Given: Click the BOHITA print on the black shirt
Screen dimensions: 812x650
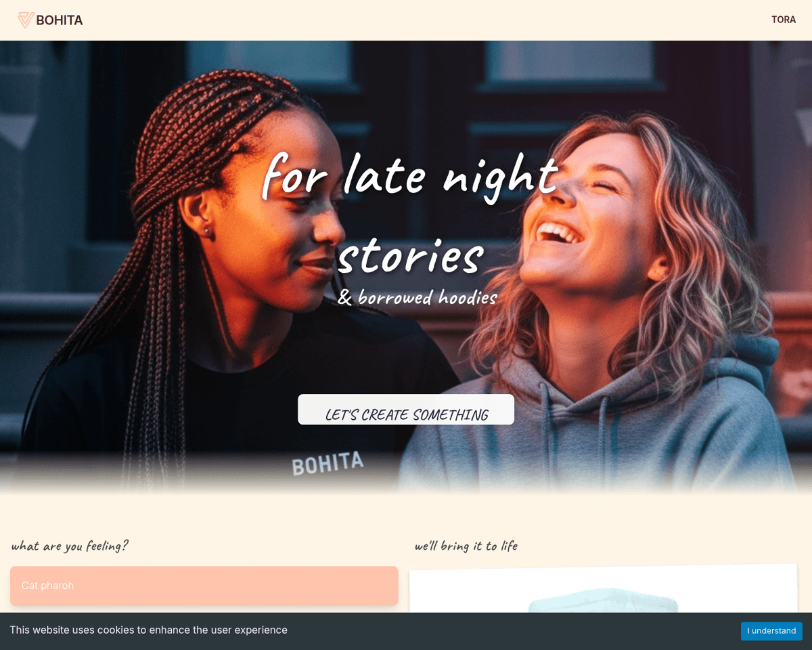Looking at the screenshot, I should [328, 464].
